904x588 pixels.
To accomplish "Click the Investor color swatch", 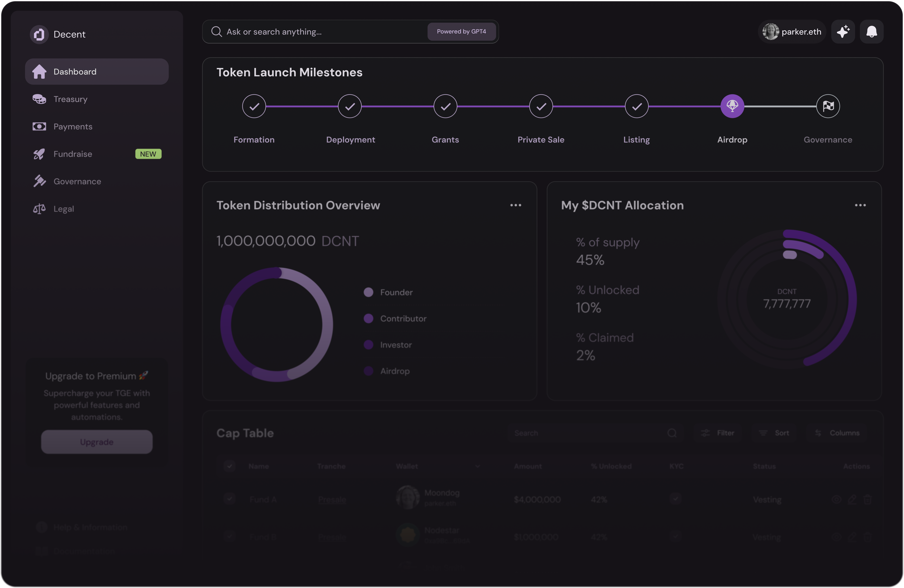I will pos(368,345).
